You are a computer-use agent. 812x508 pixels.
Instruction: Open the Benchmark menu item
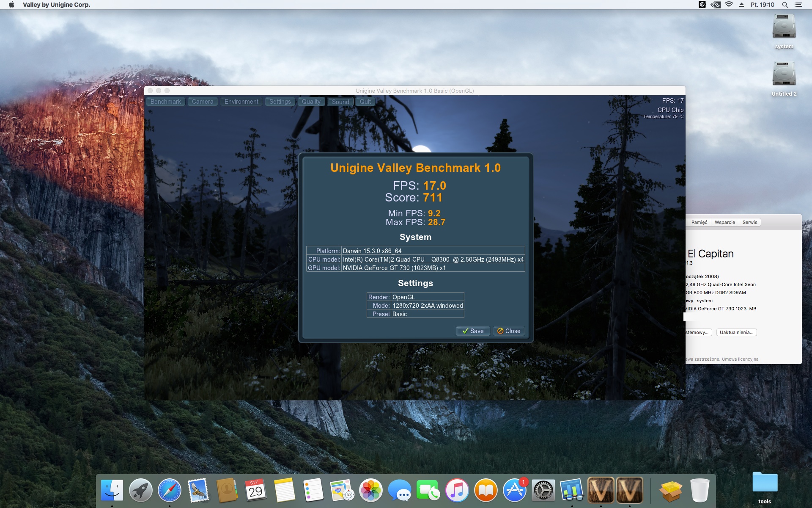(165, 102)
